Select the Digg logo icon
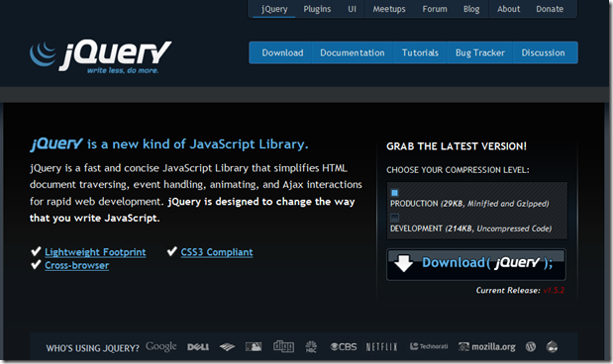613x364 pixels. [283, 346]
